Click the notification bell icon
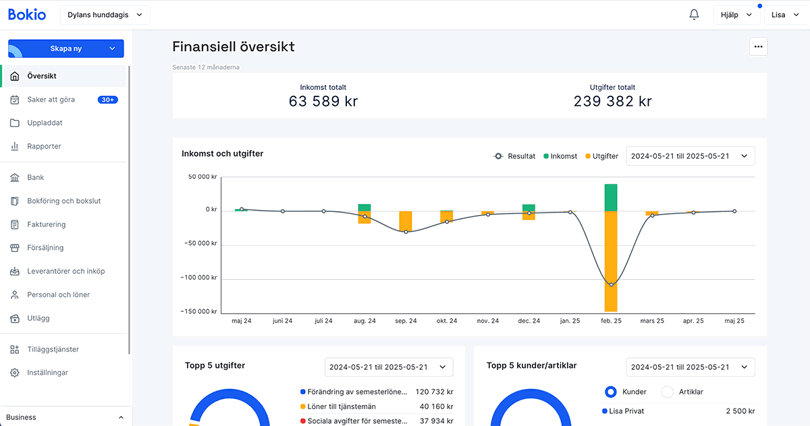 pos(694,15)
